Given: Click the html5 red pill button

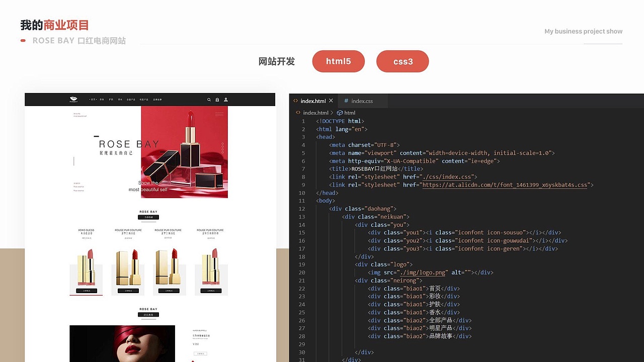Looking at the screenshot, I should tap(339, 61).
